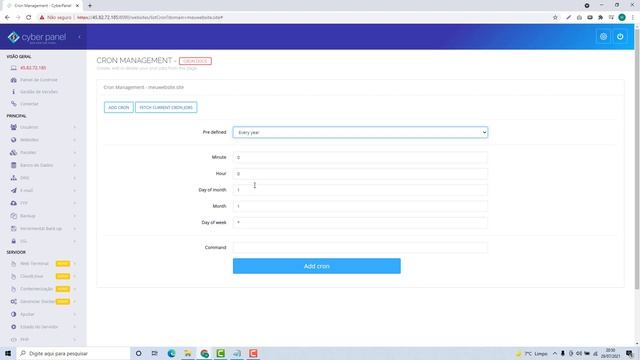Screen dimensions: 640x360
Task: Click the E-mail paper plane icon
Action: click(13, 191)
